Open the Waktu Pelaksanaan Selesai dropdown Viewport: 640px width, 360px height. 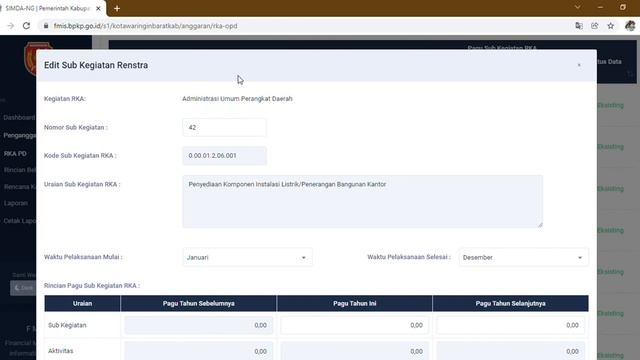click(523, 257)
